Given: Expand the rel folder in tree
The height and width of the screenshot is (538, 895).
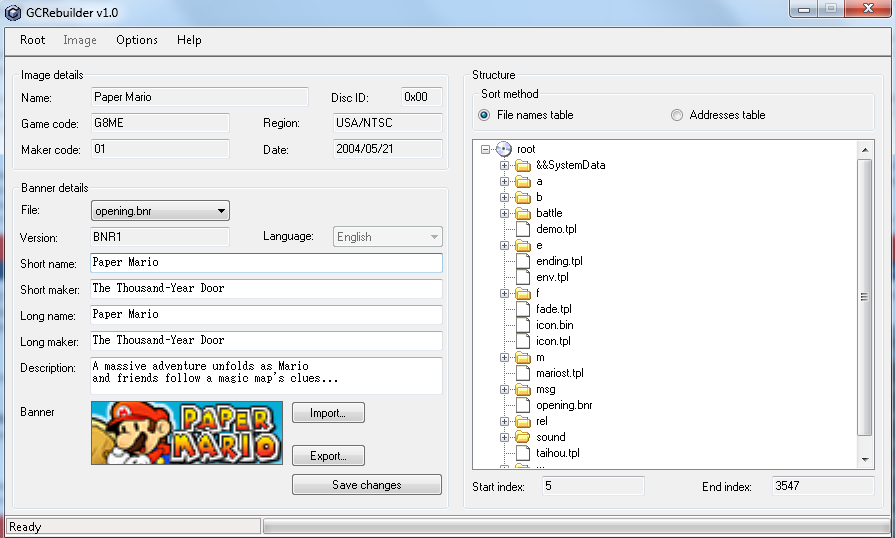Looking at the screenshot, I should tap(505, 421).
